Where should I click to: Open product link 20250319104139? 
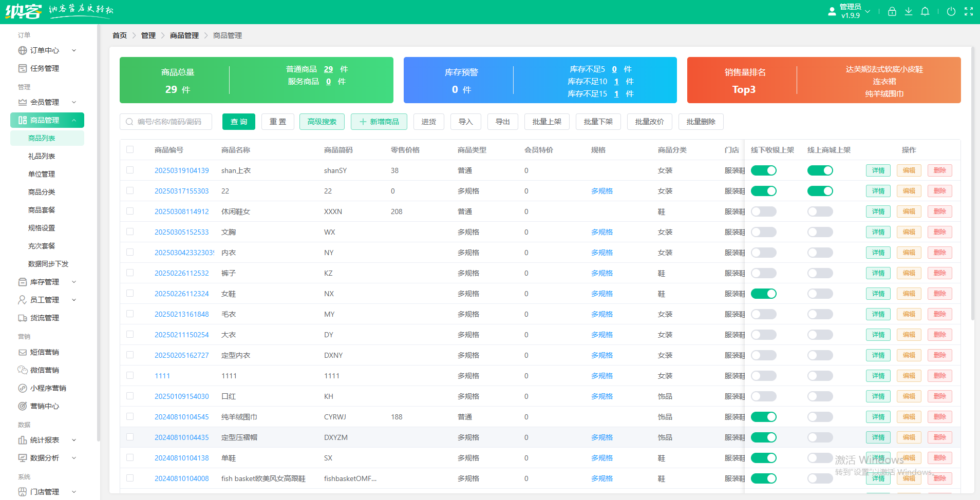pos(182,170)
